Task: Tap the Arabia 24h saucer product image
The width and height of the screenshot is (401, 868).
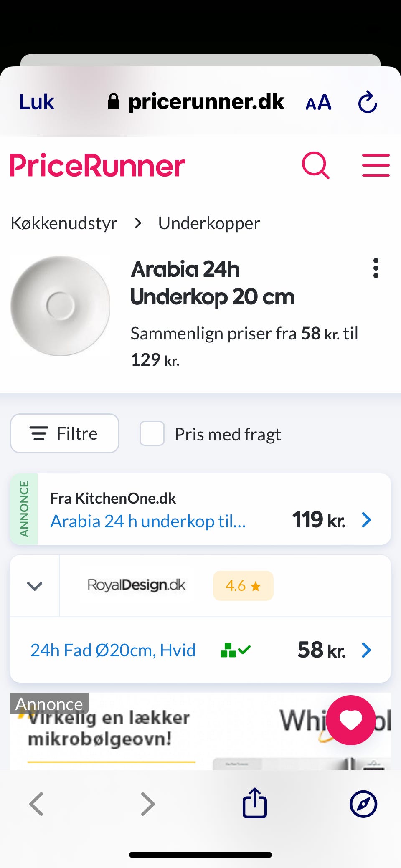Action: pos(61,306)
